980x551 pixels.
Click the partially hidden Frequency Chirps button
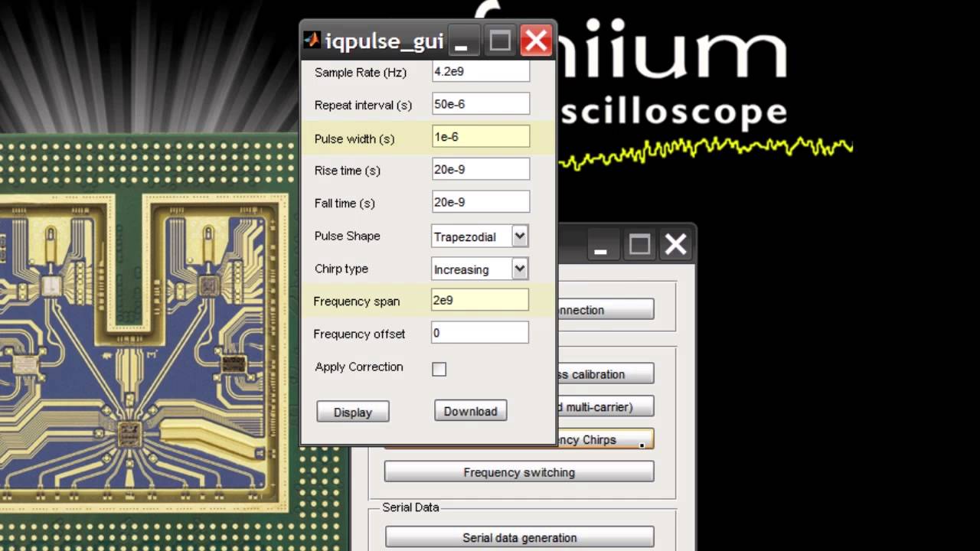(x=605, y=439)
